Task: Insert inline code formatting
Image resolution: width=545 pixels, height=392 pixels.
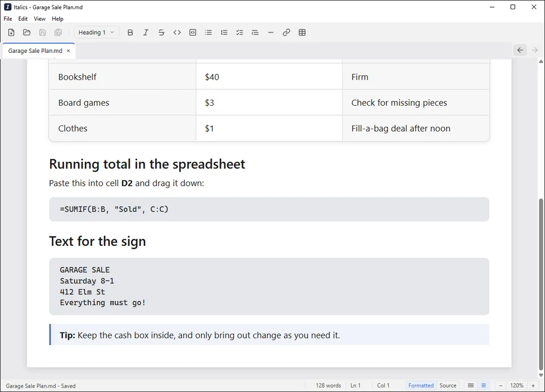Action: click(177, 32)
